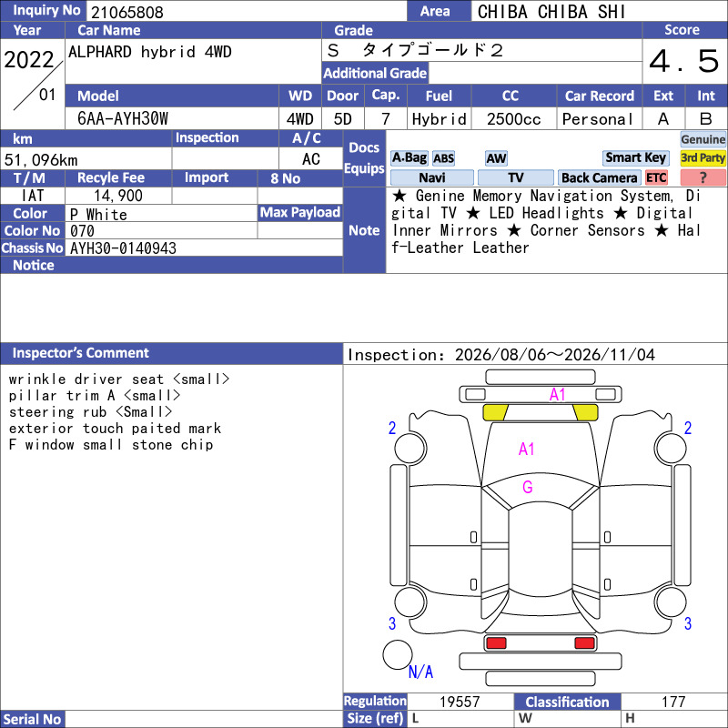The height and width of the screenshot is (728, 728).
Task: Click the ABS equipment badge
Action: [x=443, y=158]
